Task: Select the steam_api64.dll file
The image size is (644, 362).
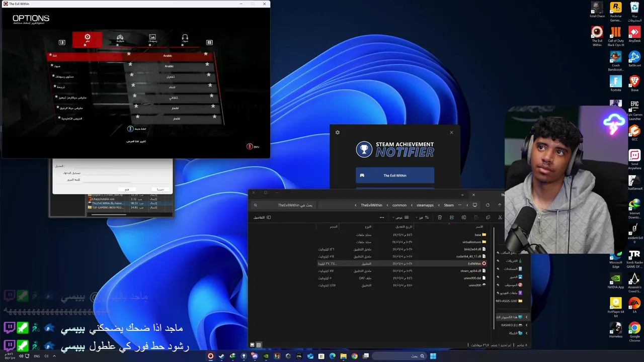Action: tap(473, 270)
